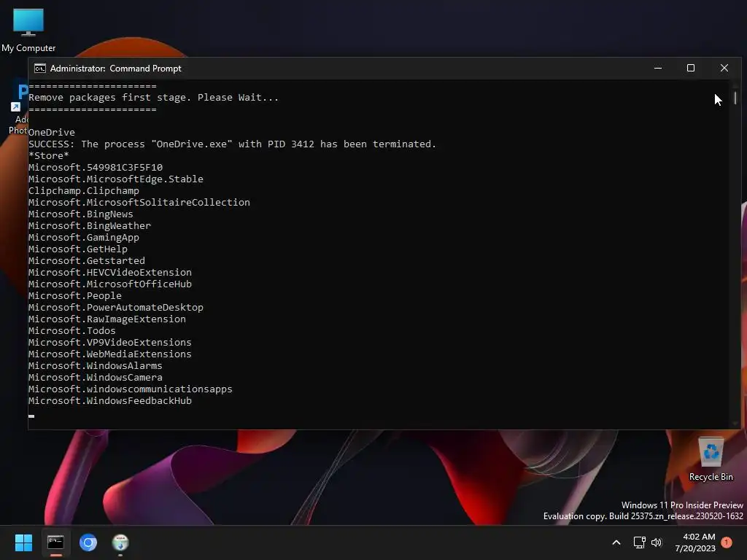The image size is (747, 560).
Task: Click 'Microsoft.MicrosoftSolitaireCollection' line
Action: click(139, 203)
